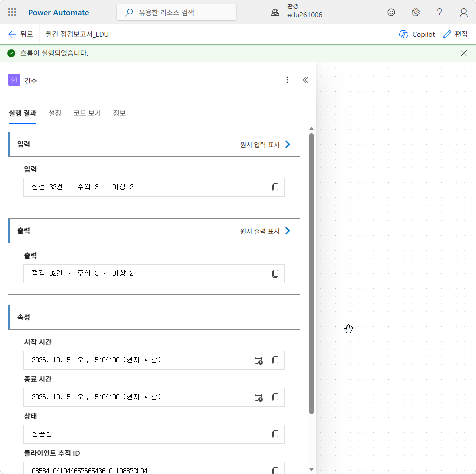Viewport: 476px width, 474px height.
Task: Open the feedback smiley icon
Action: coord(391,12)
